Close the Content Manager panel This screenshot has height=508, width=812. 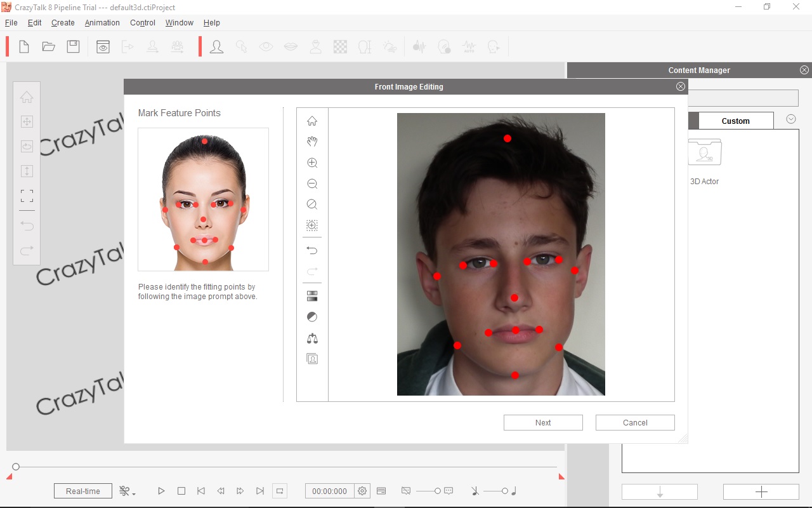(x=804, y=70)
